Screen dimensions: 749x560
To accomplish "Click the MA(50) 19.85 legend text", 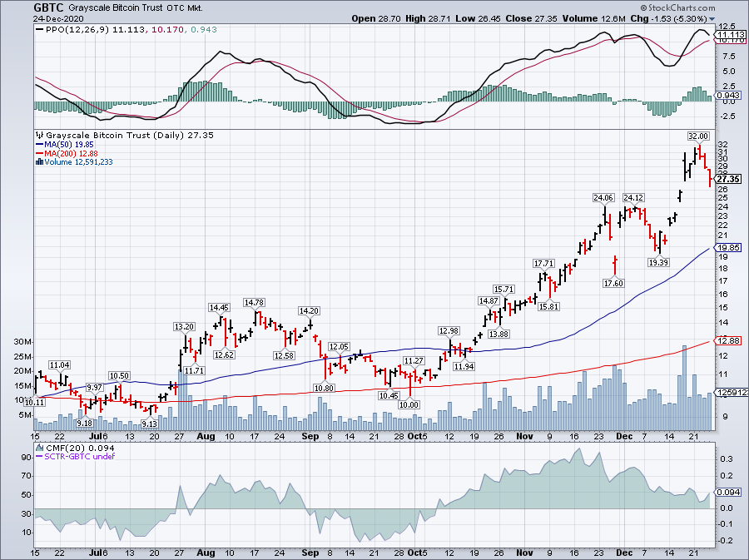I will tap(69, 145).
